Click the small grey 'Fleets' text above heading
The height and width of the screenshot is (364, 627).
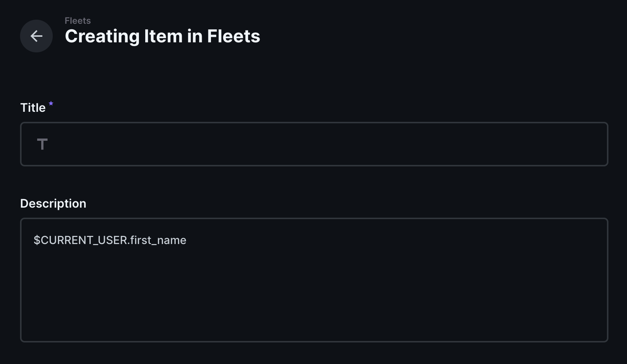point(78,21)
